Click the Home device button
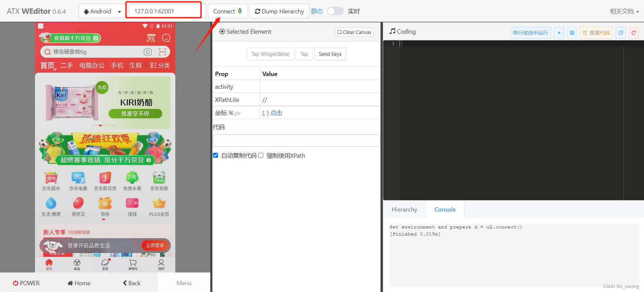The image size is (644, 292). [x=79, y=283]
